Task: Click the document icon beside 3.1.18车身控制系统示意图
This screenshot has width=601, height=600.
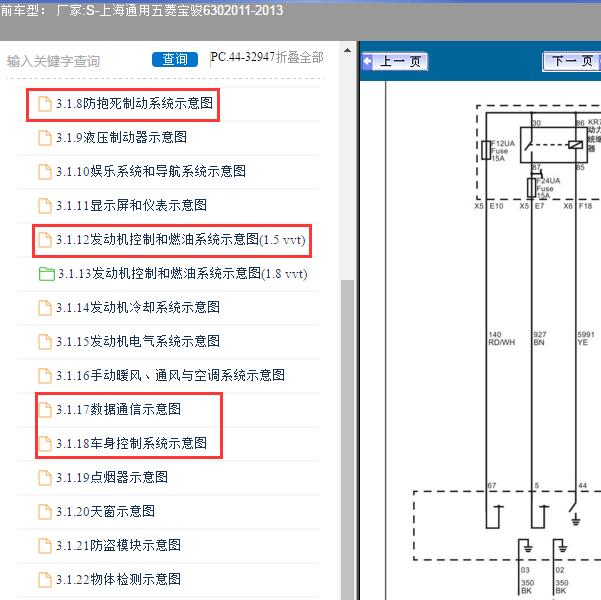Action: pyautogui.click(x=45, y=444)
